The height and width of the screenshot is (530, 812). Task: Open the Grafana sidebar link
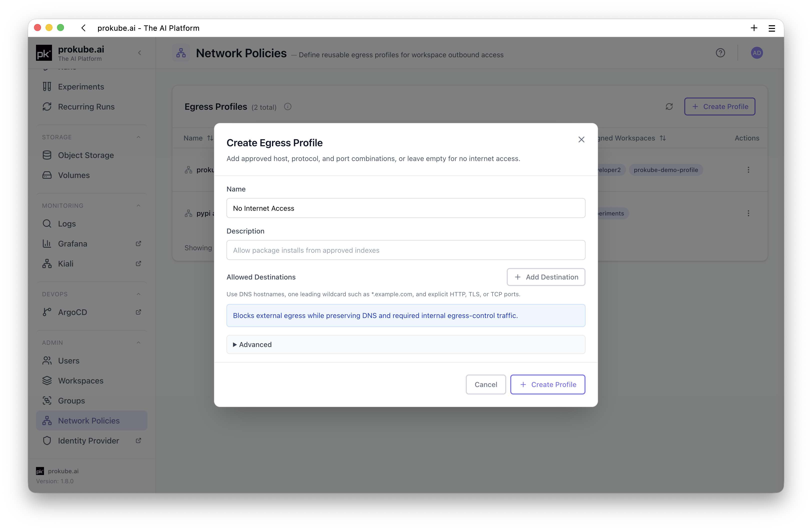point(91,244)
